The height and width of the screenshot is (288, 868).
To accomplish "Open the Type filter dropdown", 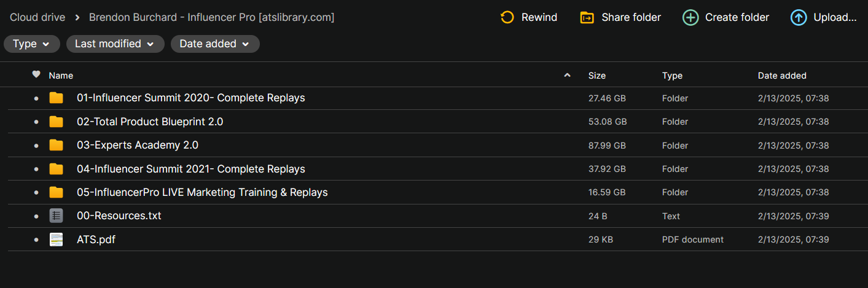I will point(32,44).
